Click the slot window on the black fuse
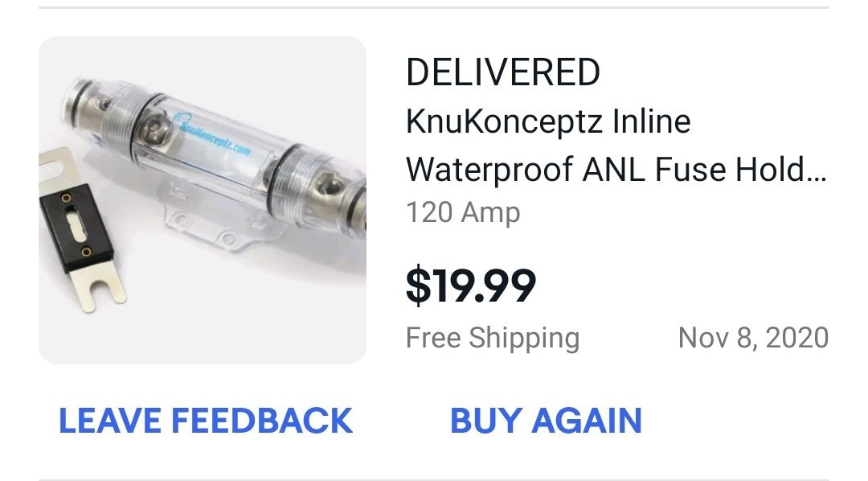 pos(76,224)
